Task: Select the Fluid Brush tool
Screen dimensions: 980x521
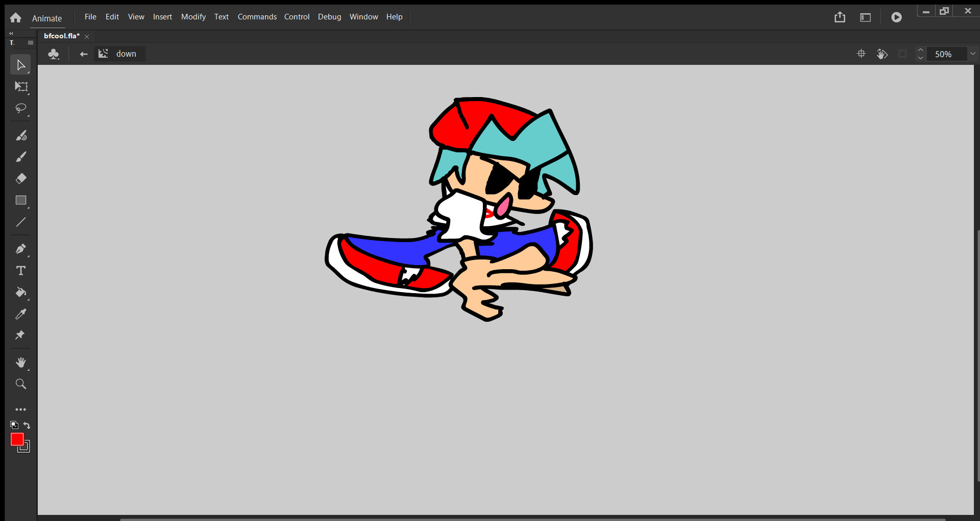Action: (20, 135)
